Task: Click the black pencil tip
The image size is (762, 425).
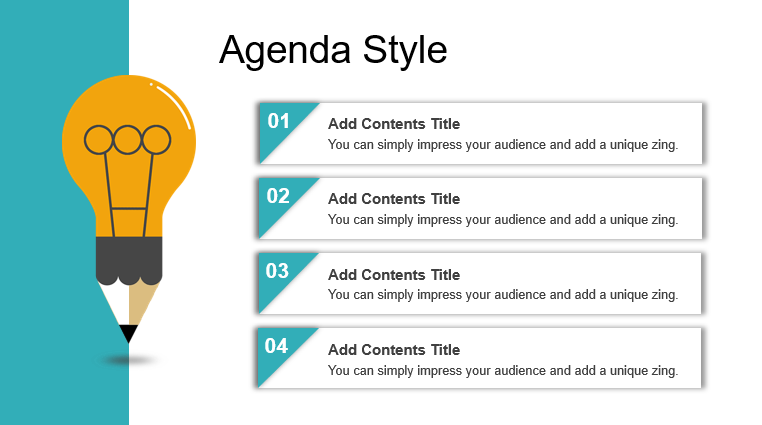Action: (x=128, y=333)
